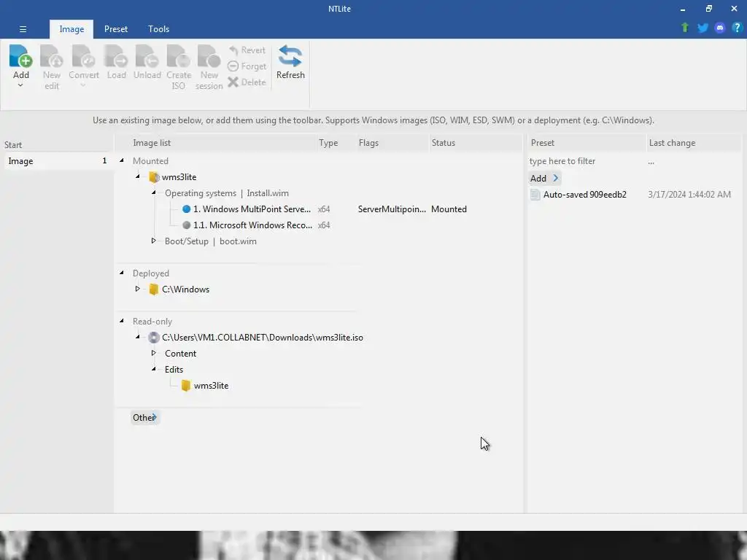The width and height of the screenshot is (747, 560).
Task: Click the Flags column header
Action: [368, 143]
